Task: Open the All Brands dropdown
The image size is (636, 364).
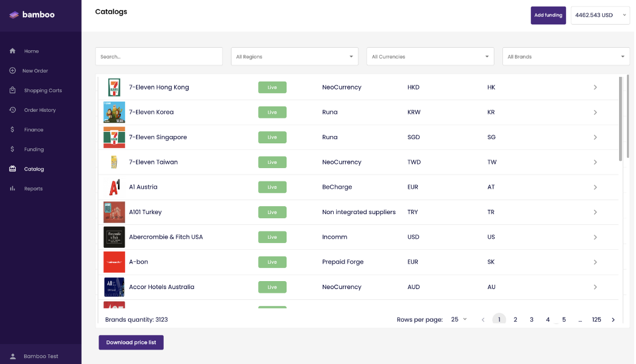Action: pyautogui.click(x=566, y=56)
